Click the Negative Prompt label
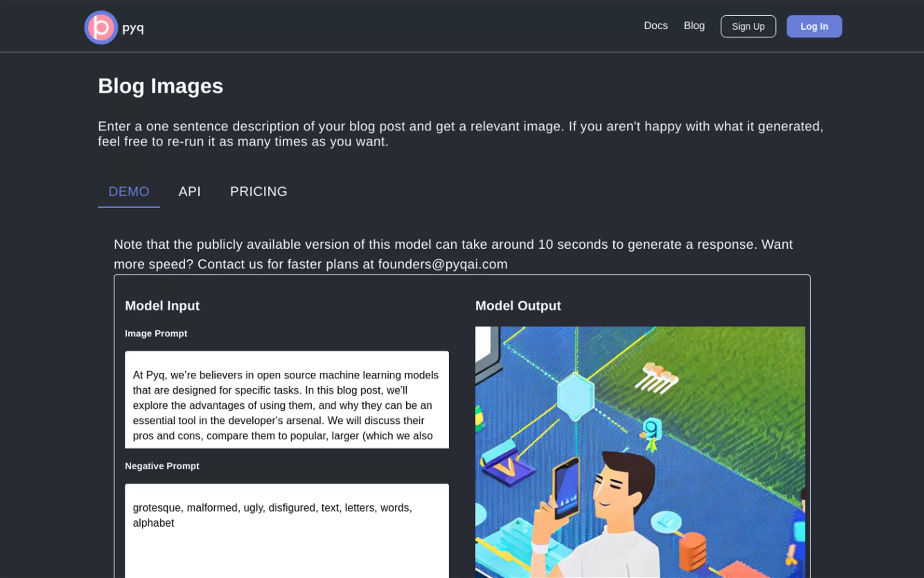 (x=162, y=466)
